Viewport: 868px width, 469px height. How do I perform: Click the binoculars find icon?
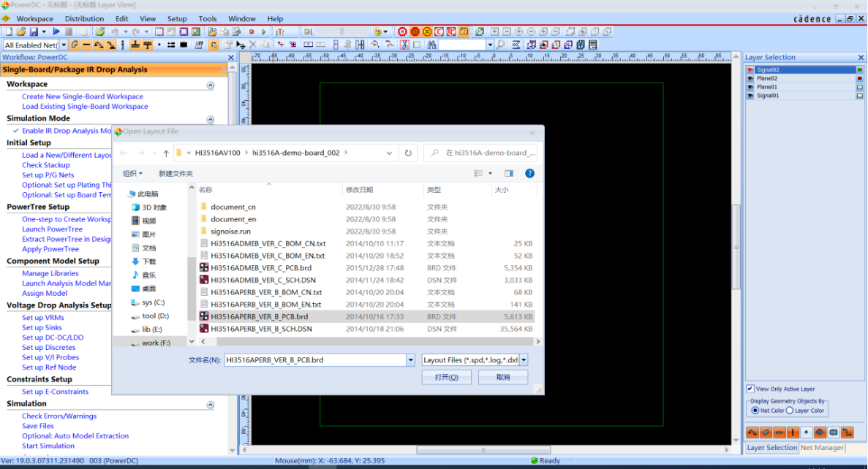tap(431, 45)
